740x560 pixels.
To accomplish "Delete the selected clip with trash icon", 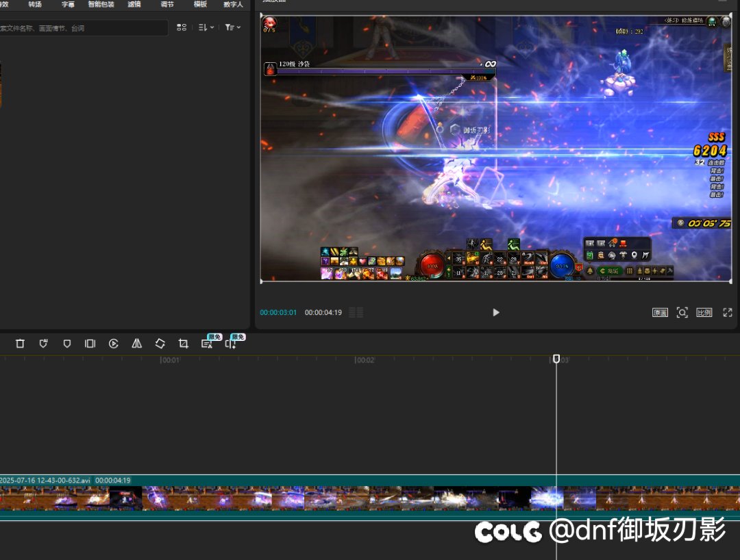I will (20, 344).
